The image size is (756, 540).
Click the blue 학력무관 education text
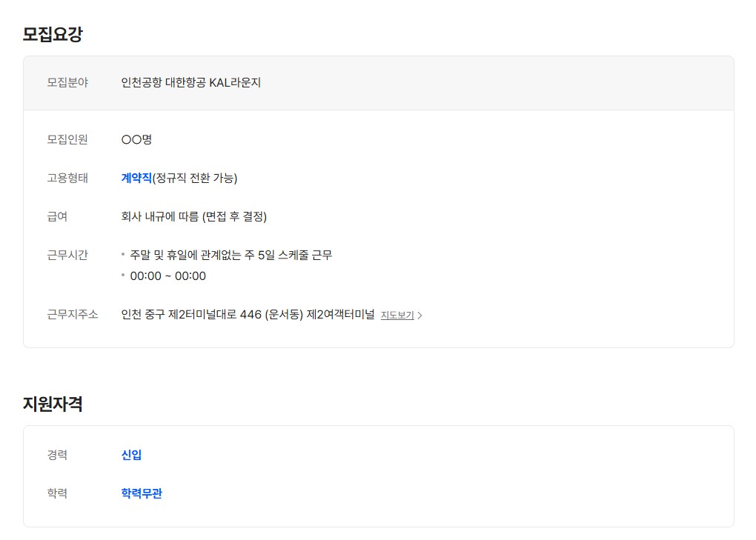tap(142, 493)
